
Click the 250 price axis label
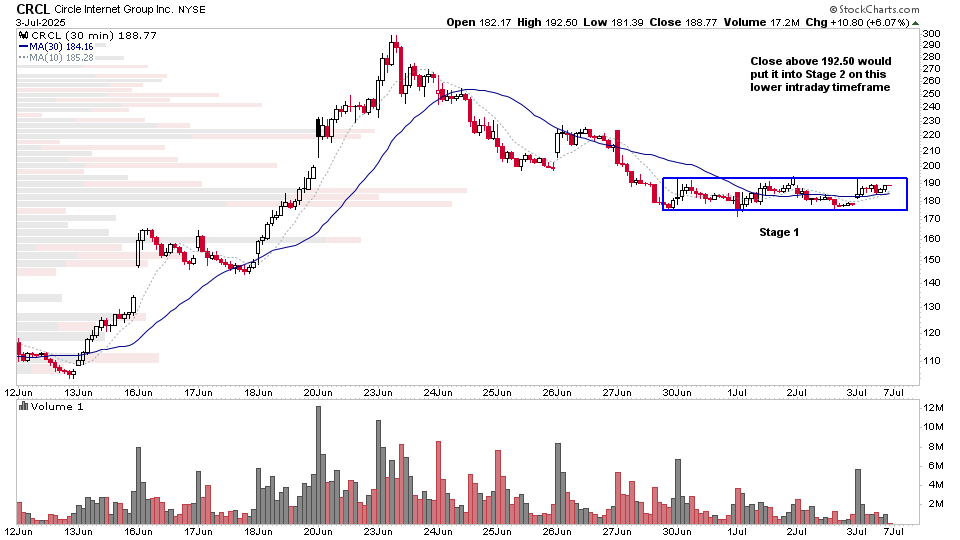[x=931, y=94]
